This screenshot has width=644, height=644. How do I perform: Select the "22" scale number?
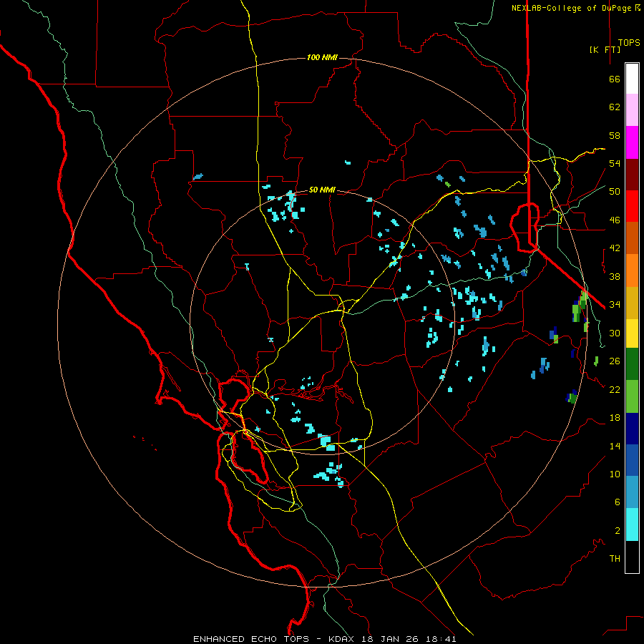coord(615,389)
